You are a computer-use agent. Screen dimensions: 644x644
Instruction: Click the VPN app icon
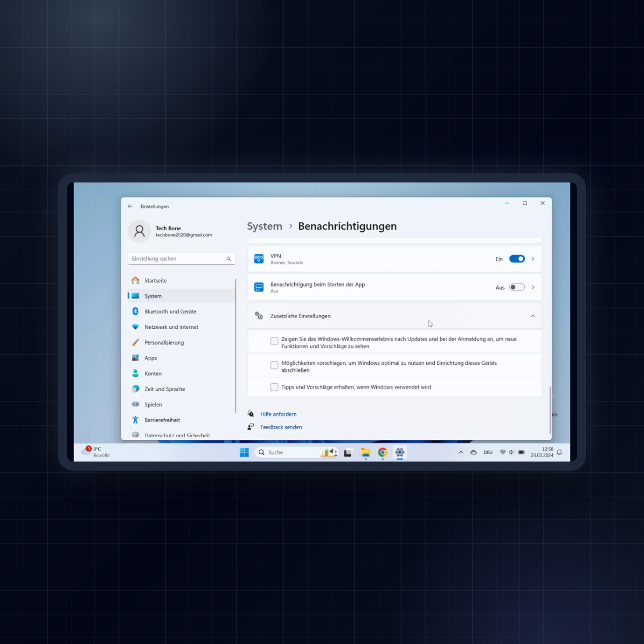click(259, 259)
